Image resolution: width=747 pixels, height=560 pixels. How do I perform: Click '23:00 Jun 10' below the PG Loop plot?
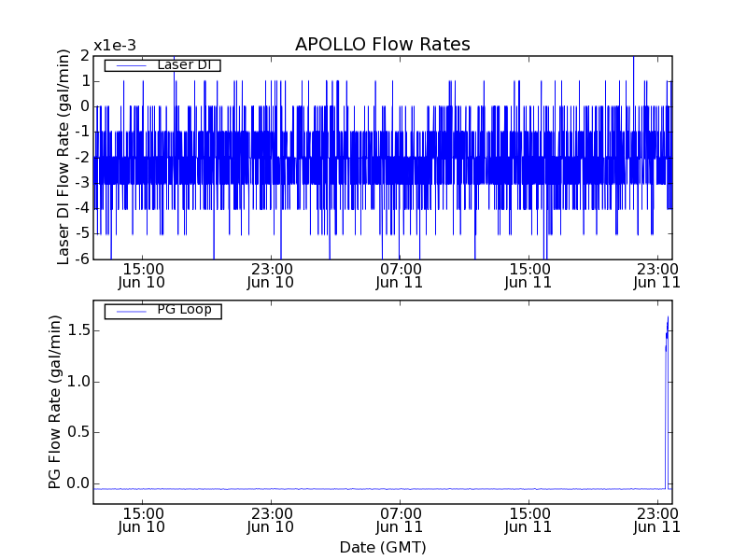(x=271, y=521)
